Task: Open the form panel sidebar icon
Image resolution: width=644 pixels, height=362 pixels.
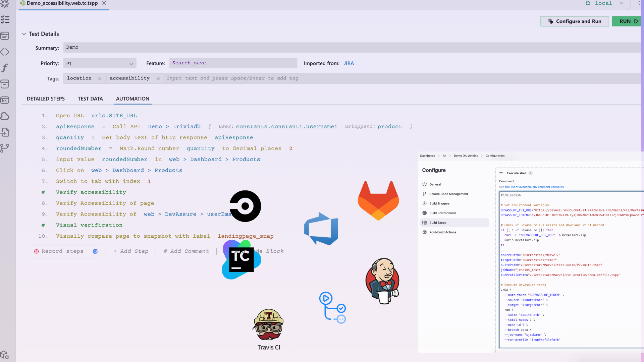Action: click(5, 100)
